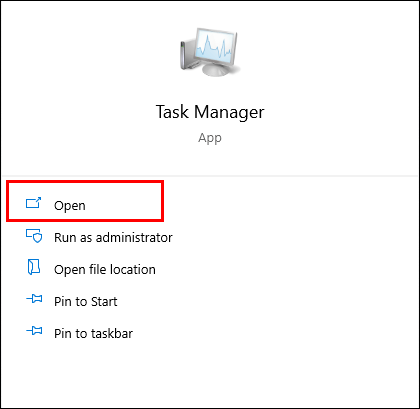The height and width of the screenshot is (409, 420).
Task: Click the Task Manager app icon
Action: click(x=209, y=52)
